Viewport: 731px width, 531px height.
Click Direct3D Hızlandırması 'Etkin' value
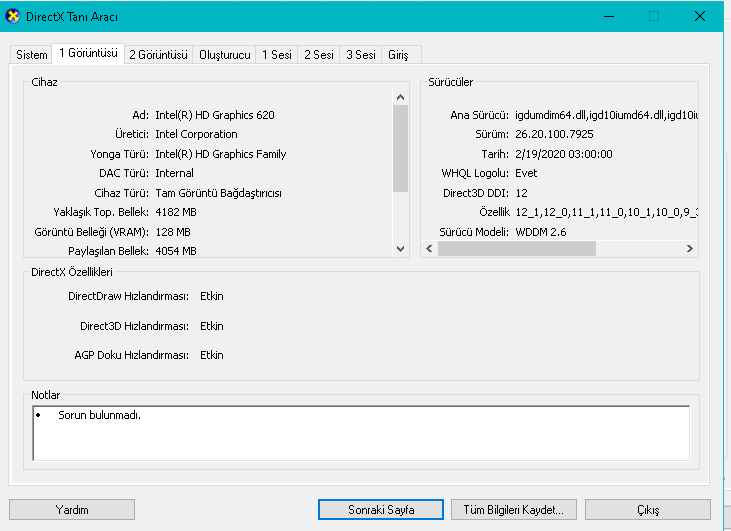pyautogui.click(x=212, y=326)
